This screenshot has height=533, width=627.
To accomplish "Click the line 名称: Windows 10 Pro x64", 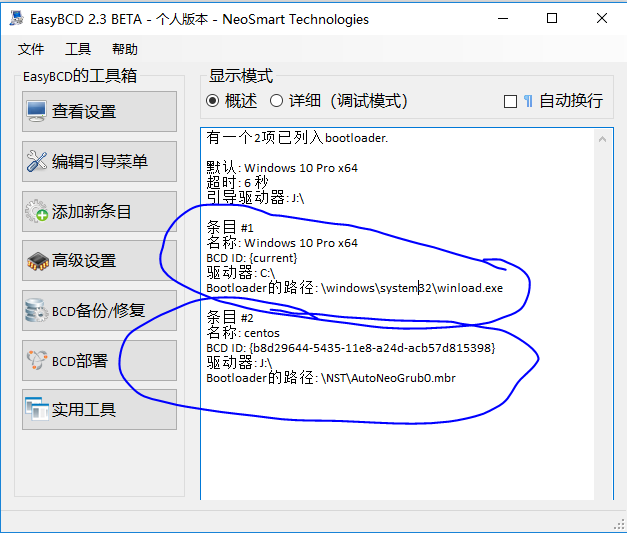I will click(282, 243).
